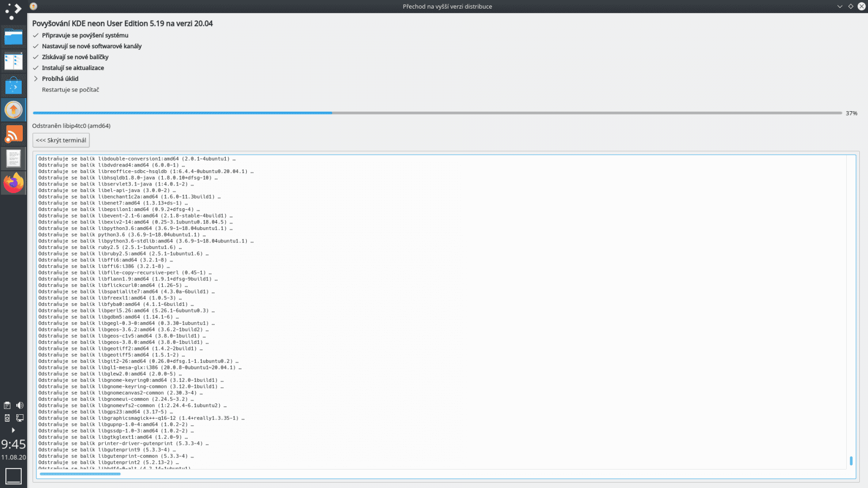The width and height of the screenshot is (868, 488).
Task: Open the Akregator RSS feed reader
Action: click(x=13, y=133)
